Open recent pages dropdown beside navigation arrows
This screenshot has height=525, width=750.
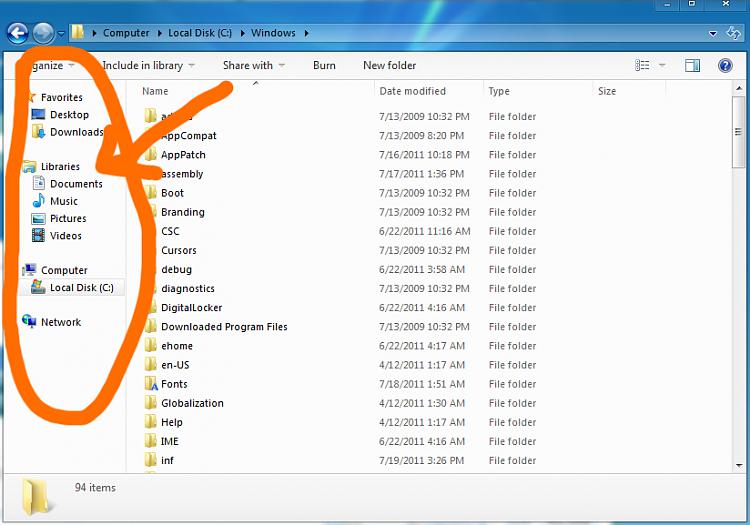61,33
